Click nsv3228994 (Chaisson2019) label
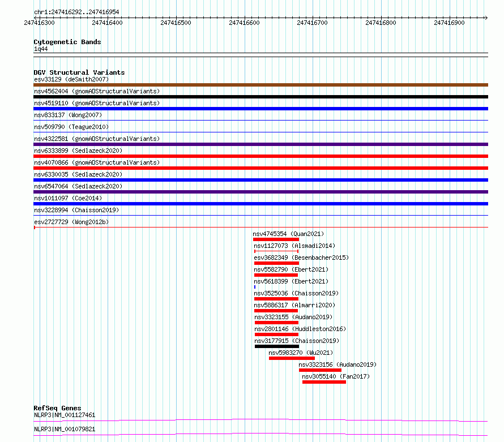 click(x=76, y=210)
